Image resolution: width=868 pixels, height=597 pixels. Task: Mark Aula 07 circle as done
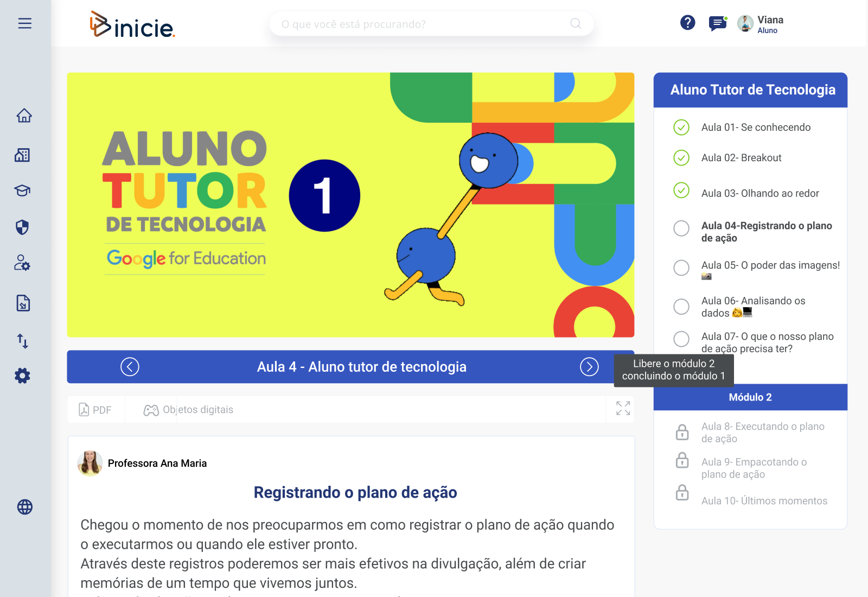[681, 339]
